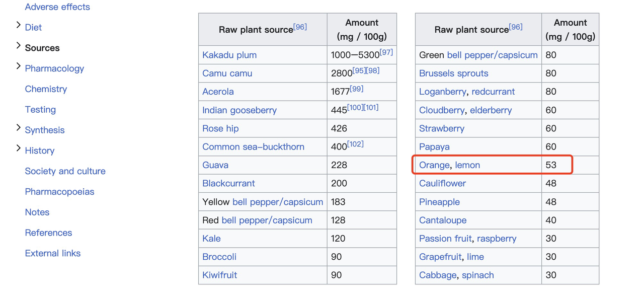Click the Orange link in highlighted row
644x299 pixels.
click(x=434, y=165)
